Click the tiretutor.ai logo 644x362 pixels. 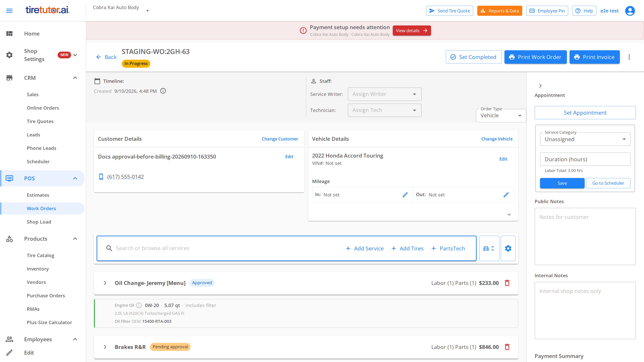click(x=47, y=10)
